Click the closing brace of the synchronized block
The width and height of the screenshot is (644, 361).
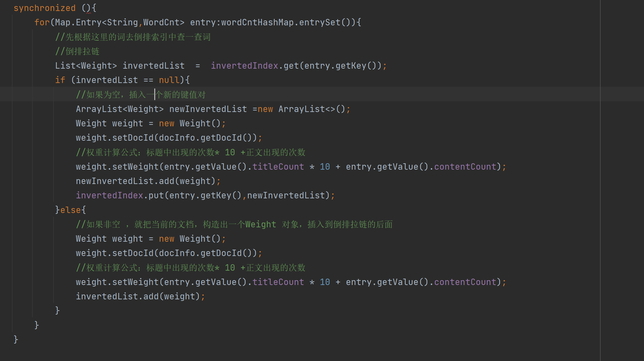(x=16, y=339)
